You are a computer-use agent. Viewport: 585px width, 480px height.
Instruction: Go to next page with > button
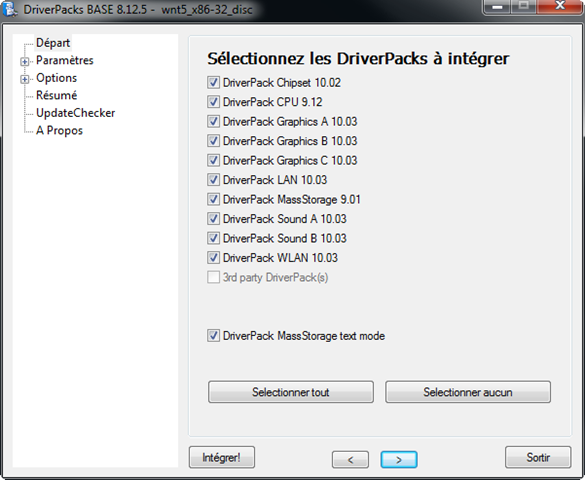pos(399,459)
